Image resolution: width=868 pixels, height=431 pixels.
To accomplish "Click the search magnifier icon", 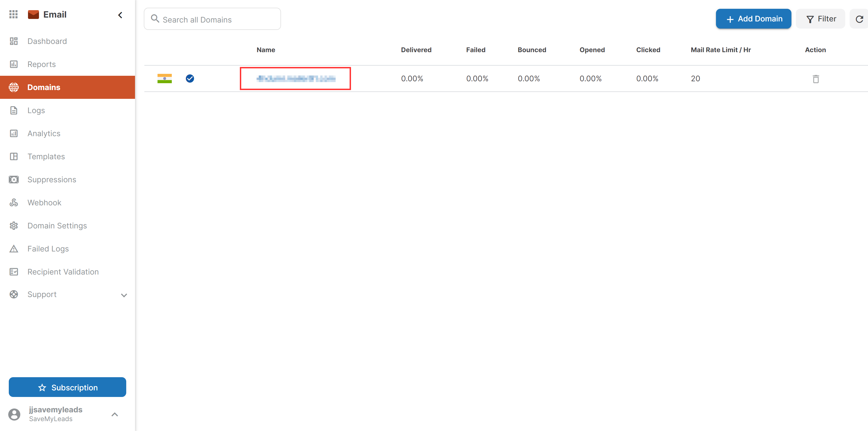I will (x=155, y=19).
